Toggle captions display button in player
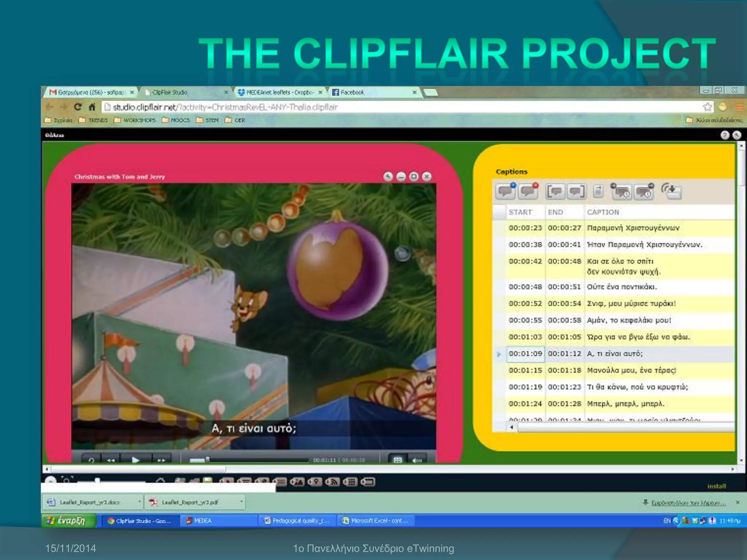 pos(398,460)
